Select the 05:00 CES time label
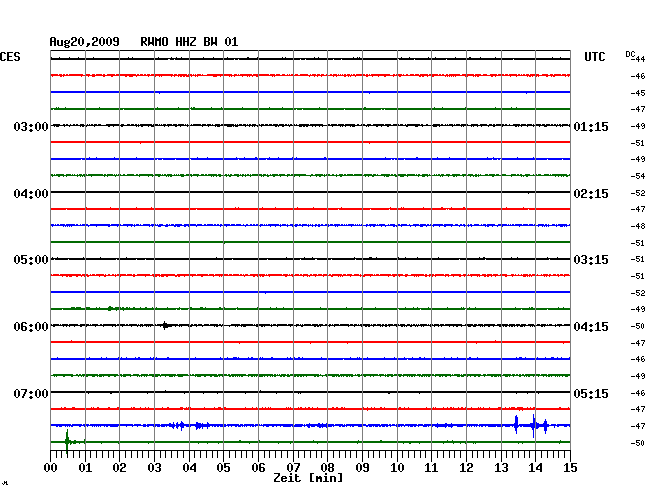This screenshot has height=494, width=650. (x=31, y=260)
